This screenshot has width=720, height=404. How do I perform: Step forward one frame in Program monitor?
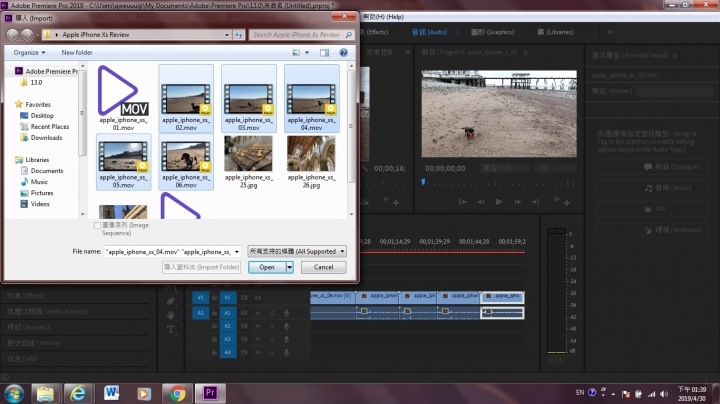point(518,202)
